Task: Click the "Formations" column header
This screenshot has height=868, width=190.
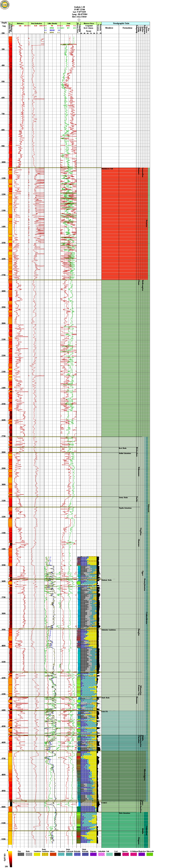Action: (127, 28)
